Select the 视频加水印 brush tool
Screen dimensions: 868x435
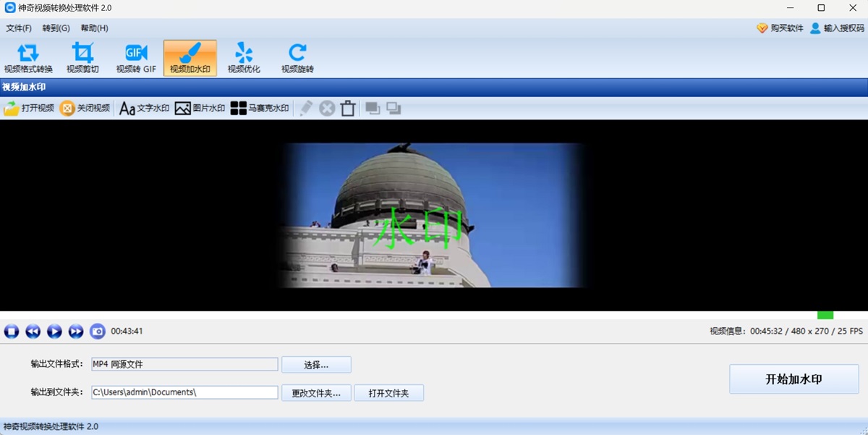click(190, 58)
